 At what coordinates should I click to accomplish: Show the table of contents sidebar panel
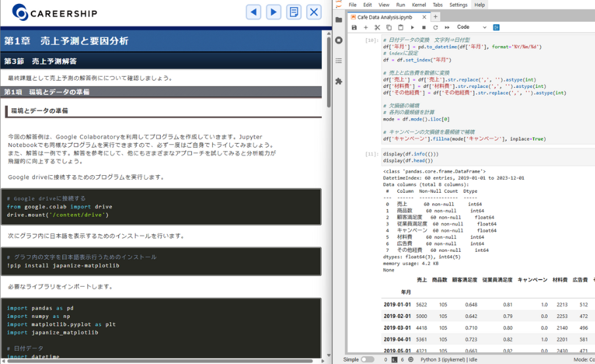(x=339, y=60)
